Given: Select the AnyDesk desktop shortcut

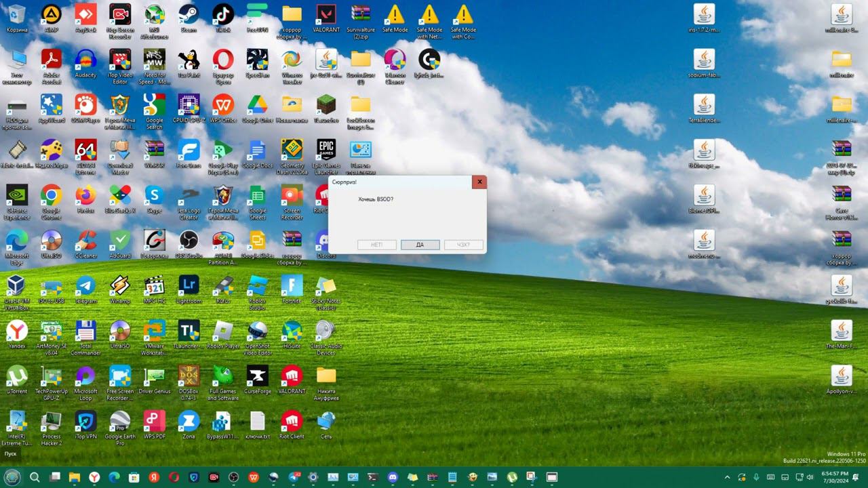Looking at the screenshot, I should [x=85, y=18].
